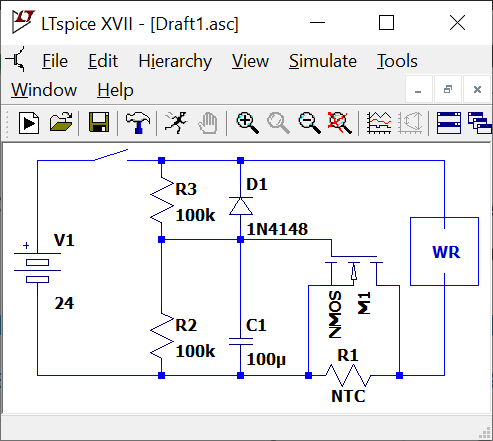Restore the inner Draft1.asc document window
This screenshot has height=441, width=493.
[448, 89]
